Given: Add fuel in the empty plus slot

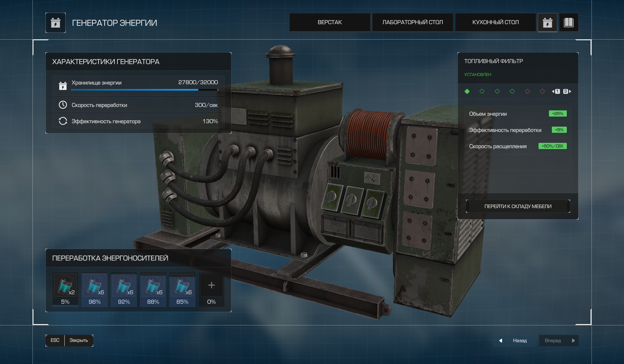Looking at the screenshot, I should point(212,285).
